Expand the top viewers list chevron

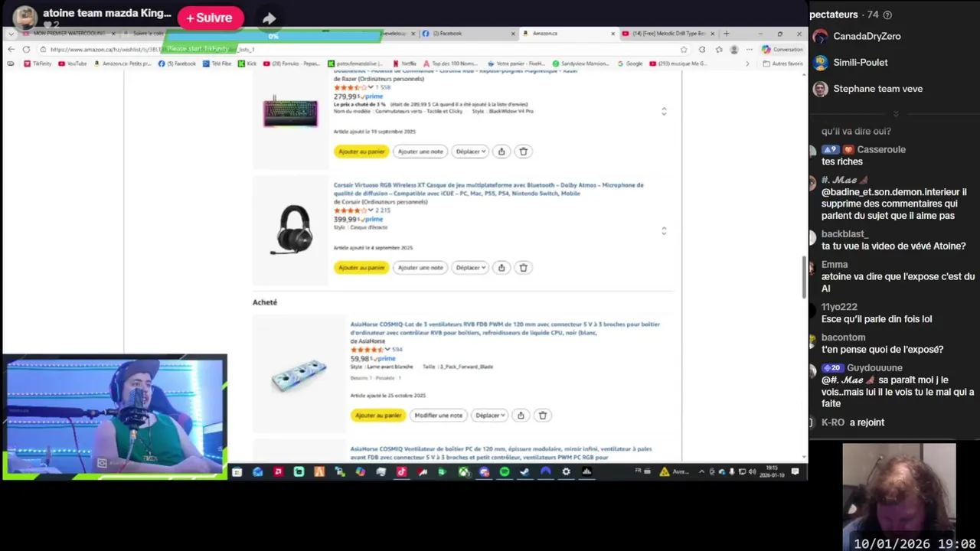896,114
